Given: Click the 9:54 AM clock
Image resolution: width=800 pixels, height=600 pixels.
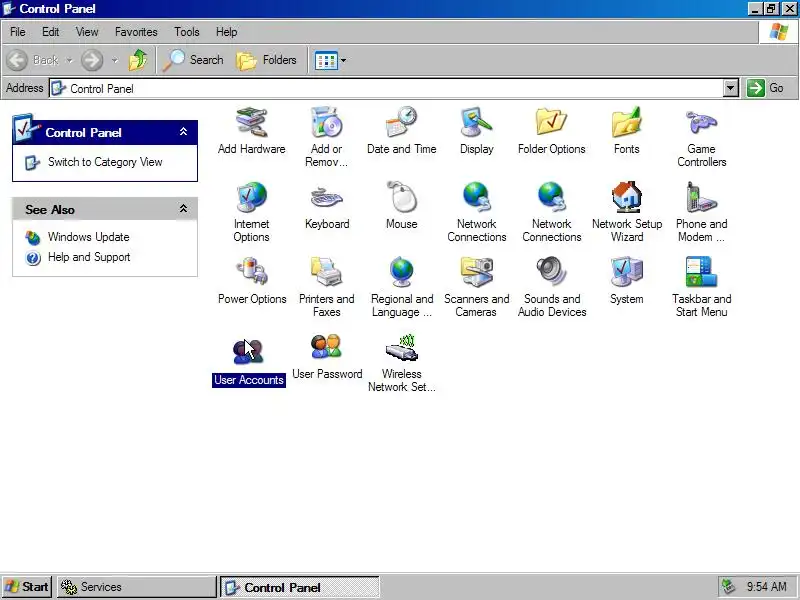Looking at the screenshot, I should [766, 587].
